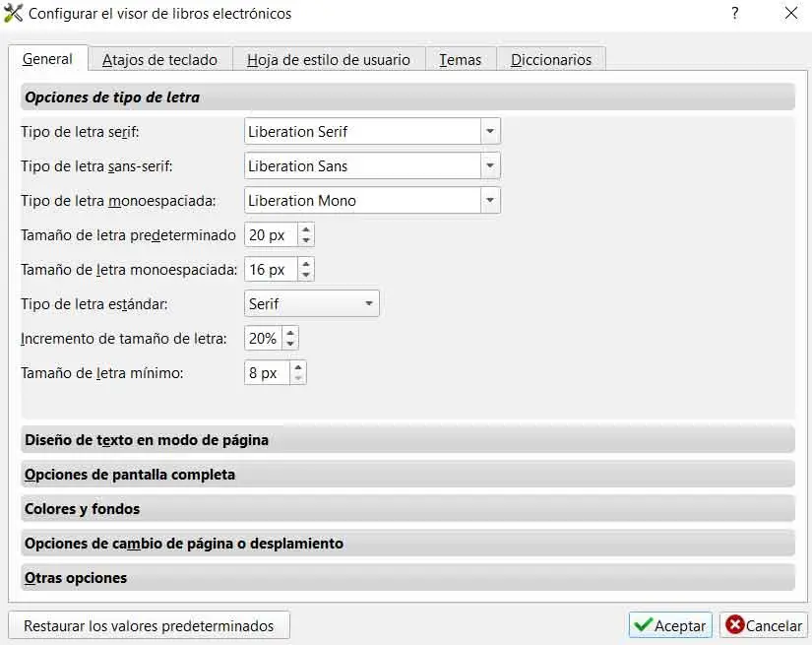Click the Cancelar button

[x=764, y=625]
